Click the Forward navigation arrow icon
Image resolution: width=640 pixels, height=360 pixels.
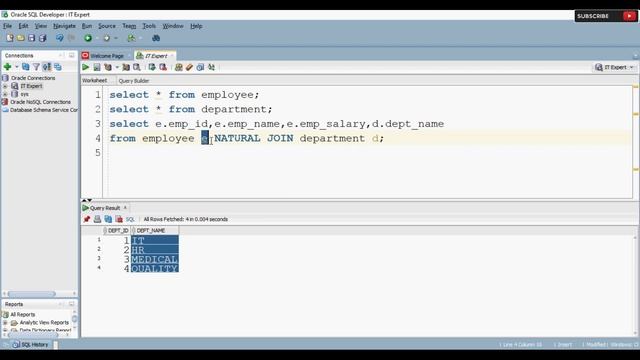107,38
